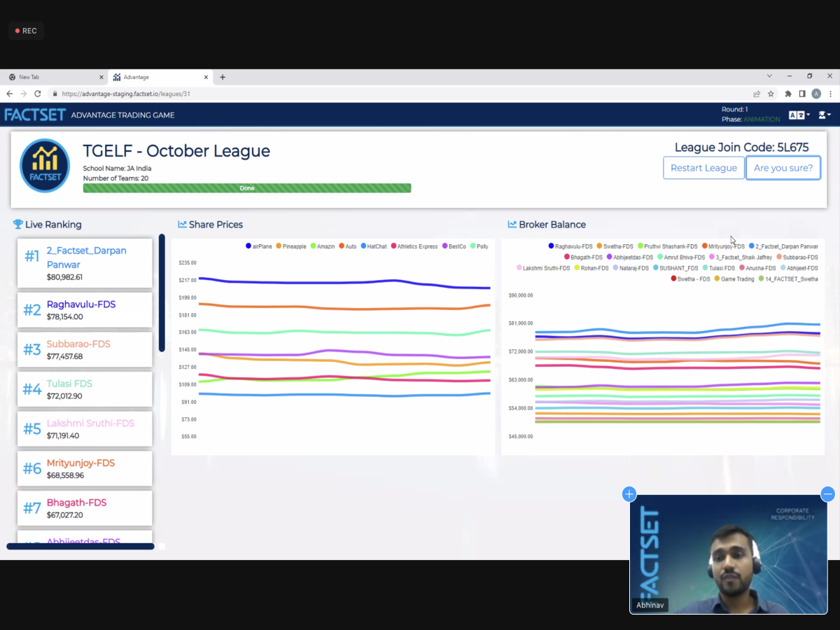This screenshot has height=630, width=840.
Task: Click the FactSet logo in the header
Action: point(35,115)
